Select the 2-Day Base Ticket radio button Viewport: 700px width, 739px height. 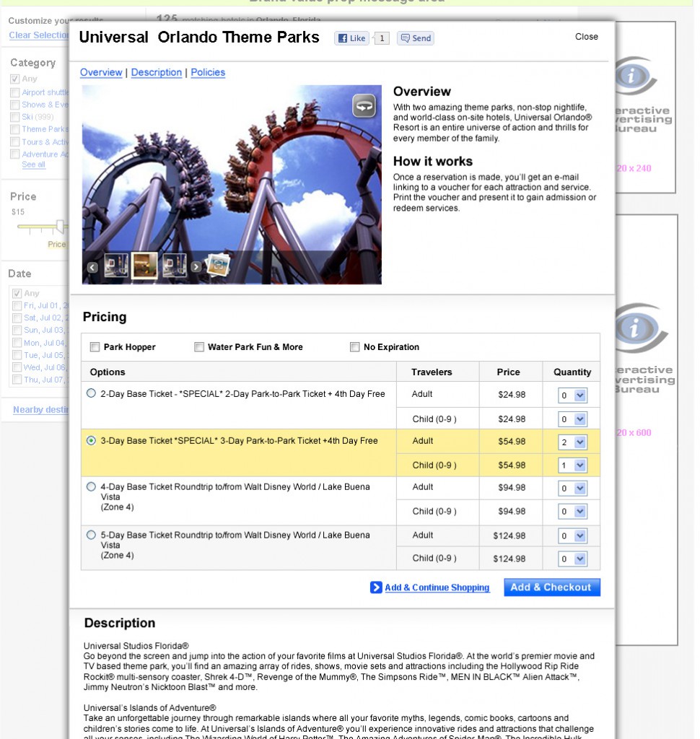coord(91,393)
